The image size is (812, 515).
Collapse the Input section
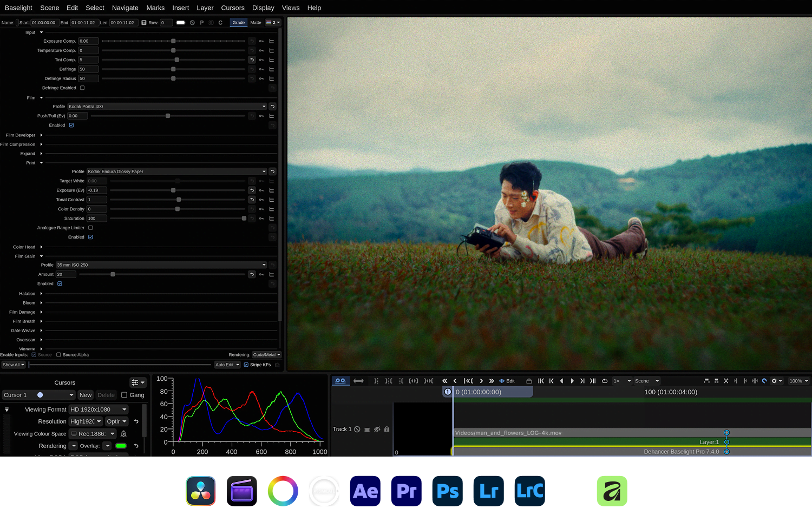point(41,32)
